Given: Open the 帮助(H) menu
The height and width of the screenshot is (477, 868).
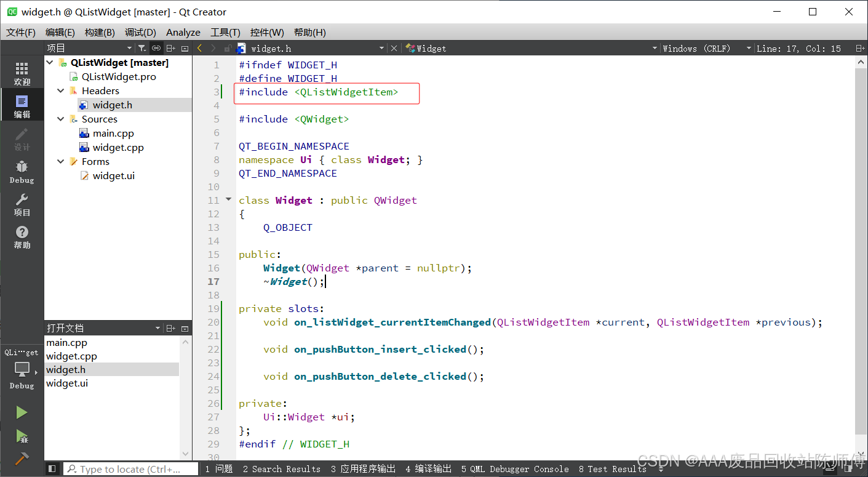Looking at the screenshot, I should click(310, 32).
